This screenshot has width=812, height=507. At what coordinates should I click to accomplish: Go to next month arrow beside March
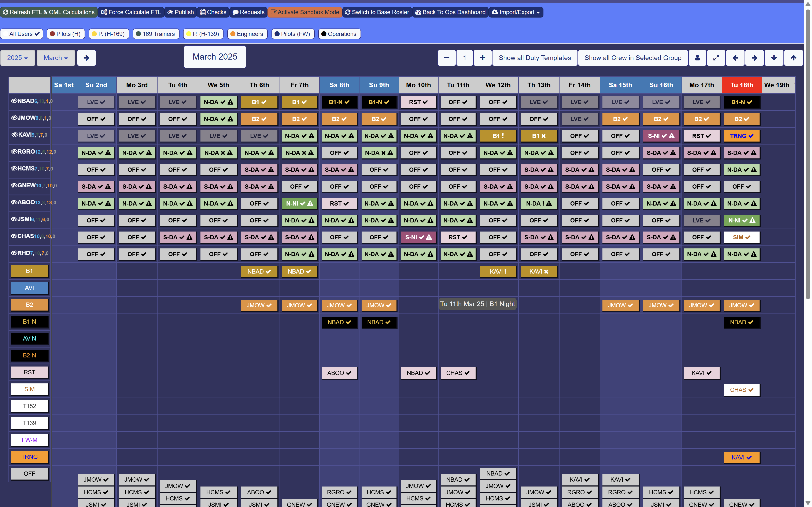coord(86,58)
